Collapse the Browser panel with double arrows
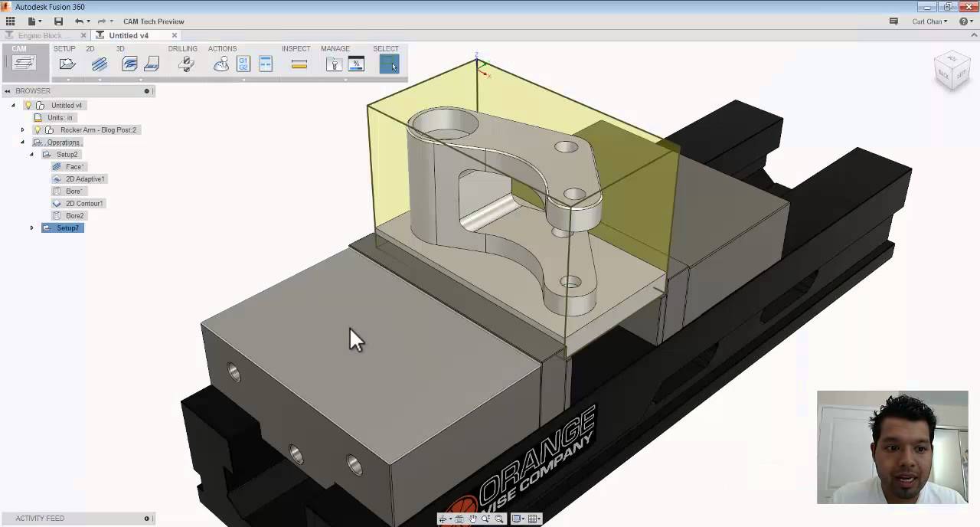 coord(8,90)
